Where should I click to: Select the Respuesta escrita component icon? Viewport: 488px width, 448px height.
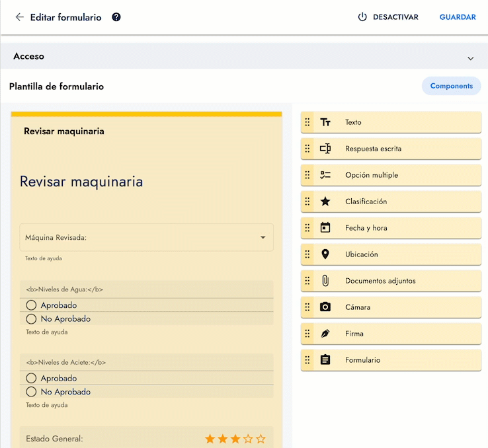(325, 149)
